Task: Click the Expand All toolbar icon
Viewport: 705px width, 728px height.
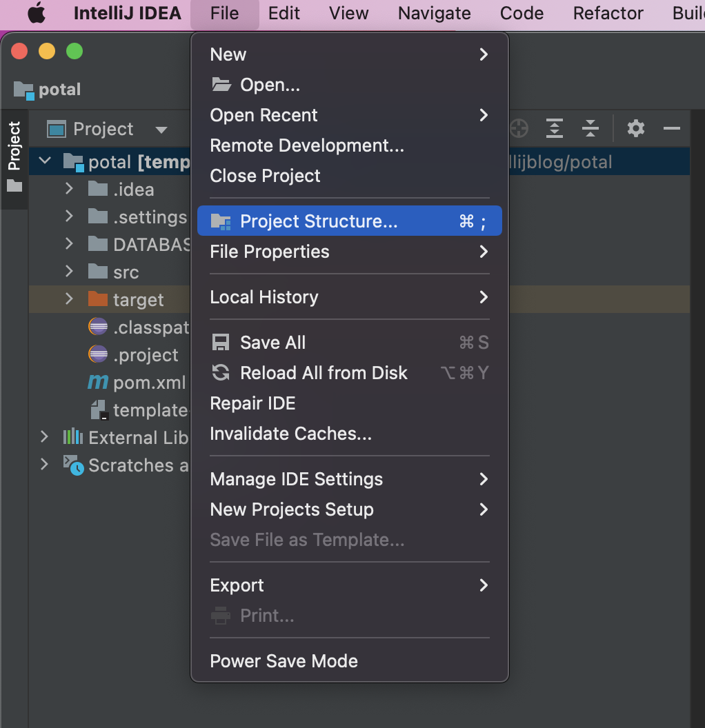Action: pyautogui.click(x=555, y=128)
